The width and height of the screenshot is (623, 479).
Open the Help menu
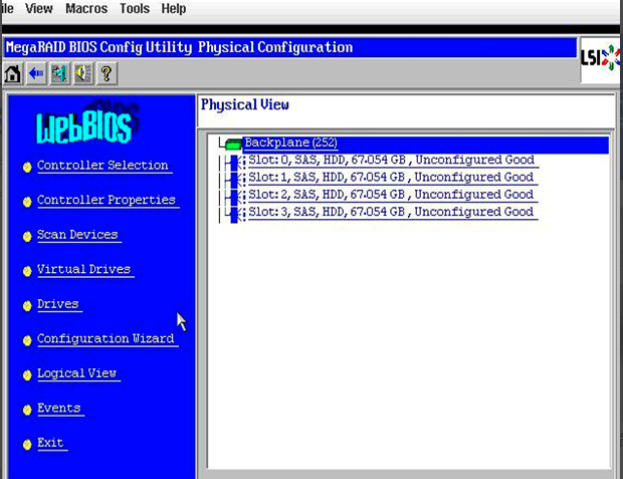tap(174, 8)
